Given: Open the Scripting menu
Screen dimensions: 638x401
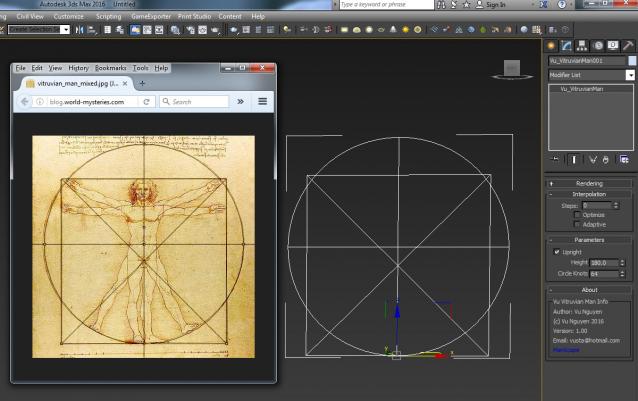Looking at the screenshot, I should click(109, 16).
